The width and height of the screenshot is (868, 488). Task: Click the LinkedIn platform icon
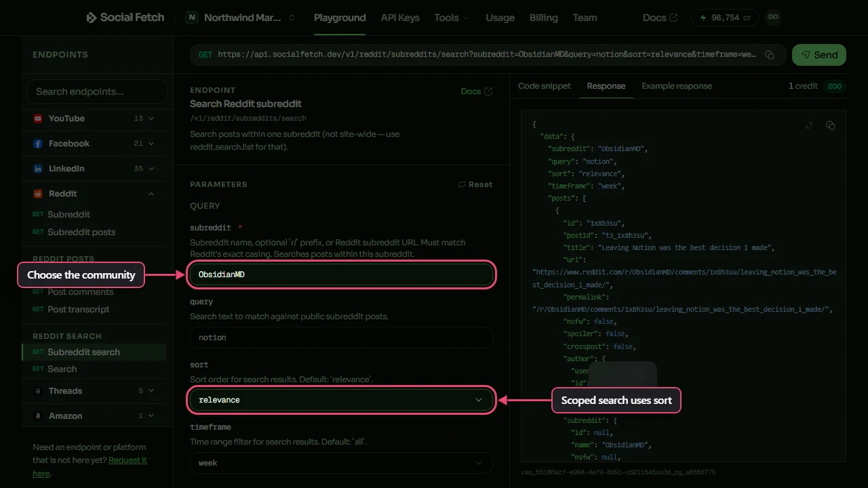tap(38, 169)
